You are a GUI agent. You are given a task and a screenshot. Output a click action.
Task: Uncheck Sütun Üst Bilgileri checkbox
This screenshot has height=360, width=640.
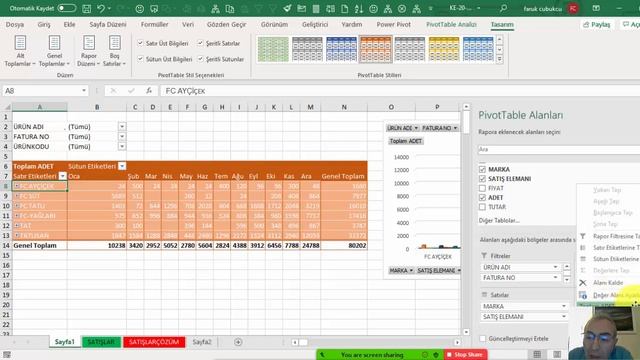coord(140,59)
